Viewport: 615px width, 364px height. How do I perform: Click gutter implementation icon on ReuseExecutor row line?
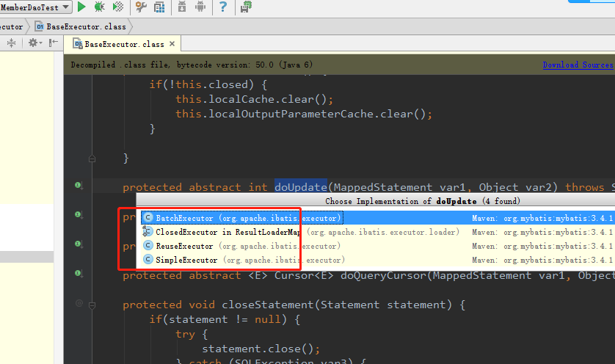[79, 244]
